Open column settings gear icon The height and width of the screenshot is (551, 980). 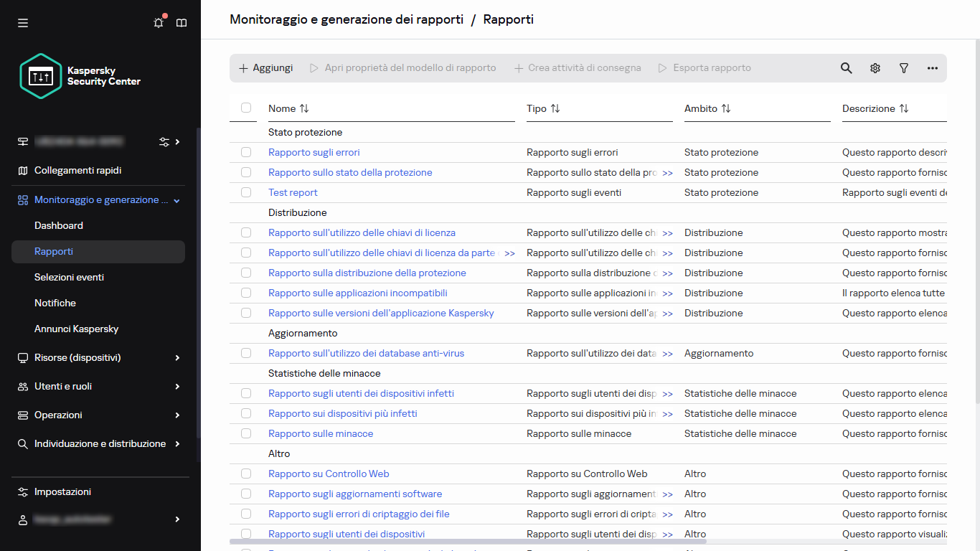pos(875,68)
